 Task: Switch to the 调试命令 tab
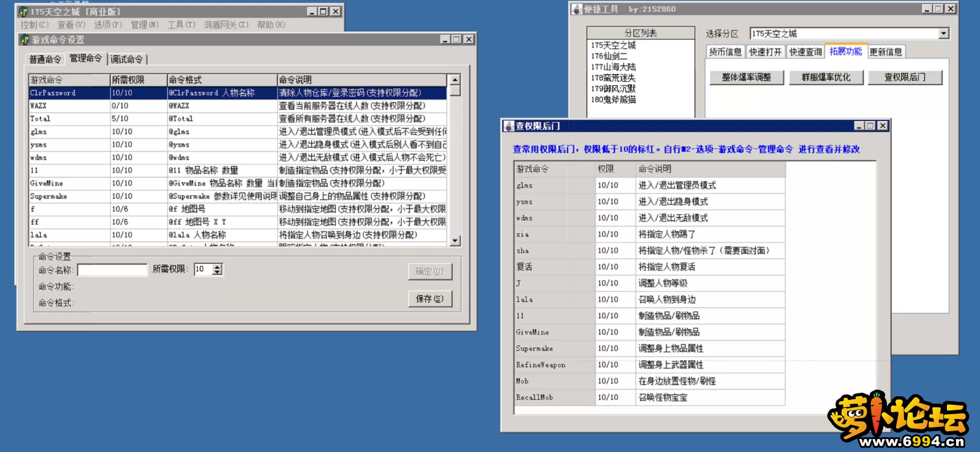coord(127,59)
